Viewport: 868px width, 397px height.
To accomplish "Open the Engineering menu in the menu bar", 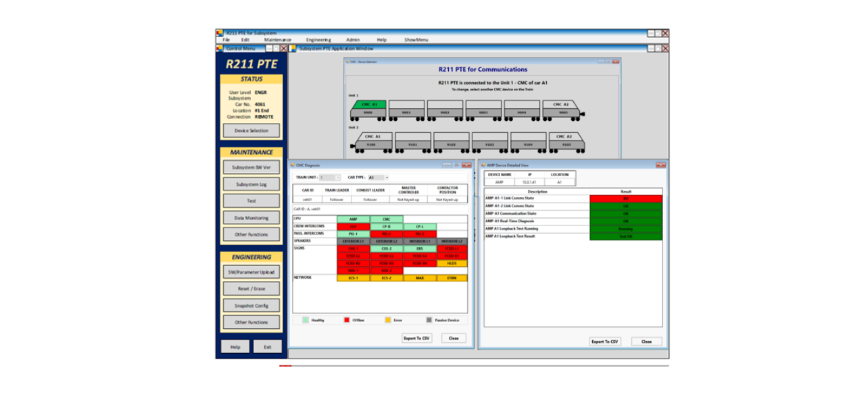I will [x=318, y=40].
